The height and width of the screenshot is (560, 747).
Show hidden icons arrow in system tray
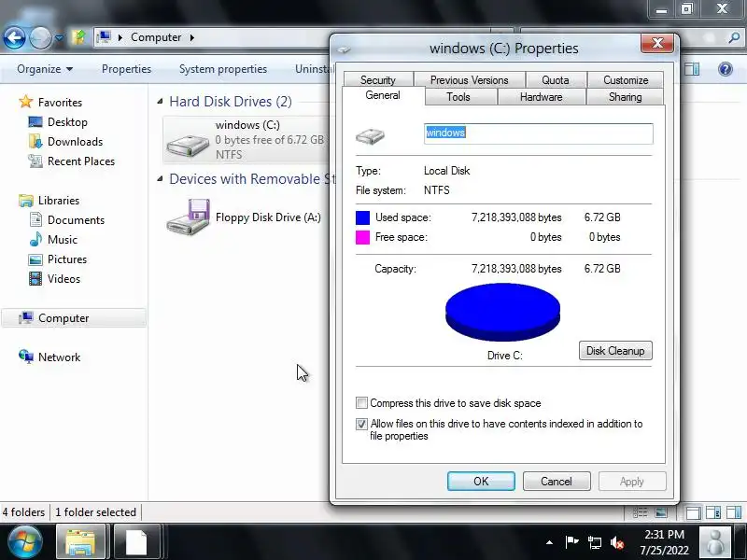[549, 542]
